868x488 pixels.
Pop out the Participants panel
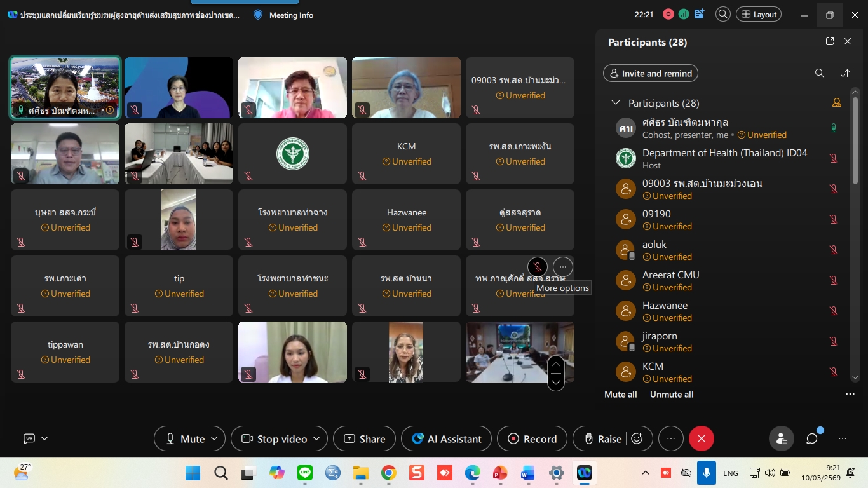click(x=829, y=41)
